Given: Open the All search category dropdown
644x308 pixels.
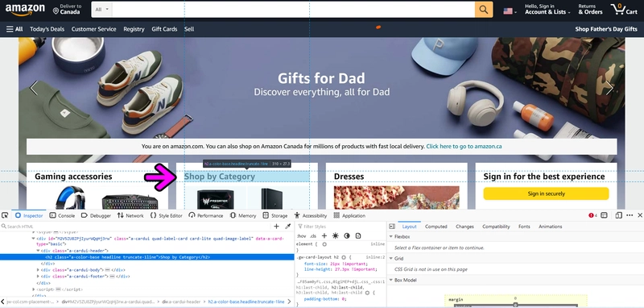Looking at the screenshot, I should pos(102,10).
